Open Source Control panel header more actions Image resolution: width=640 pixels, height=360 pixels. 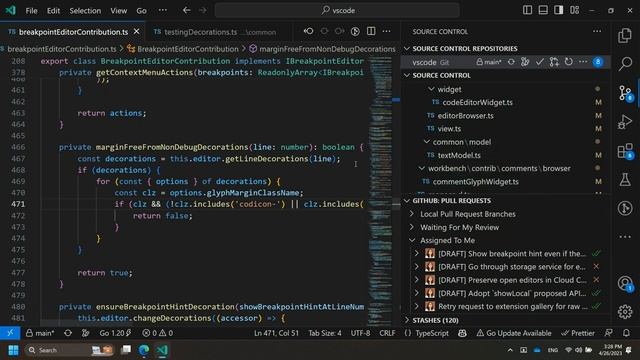(597, 31)
